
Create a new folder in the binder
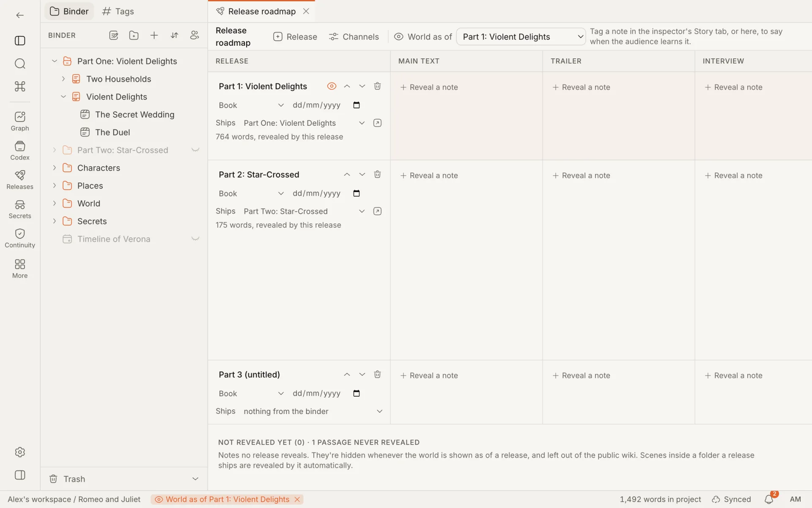click(134, 36)
